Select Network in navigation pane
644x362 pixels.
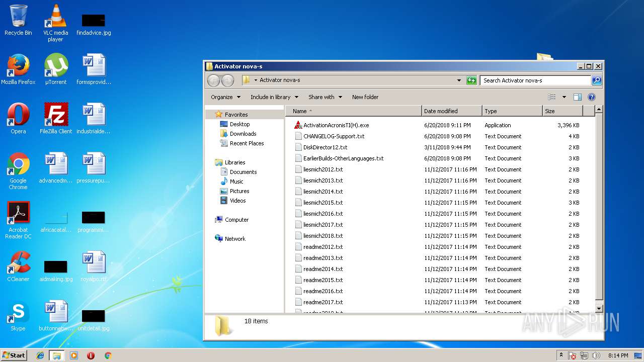235,239
